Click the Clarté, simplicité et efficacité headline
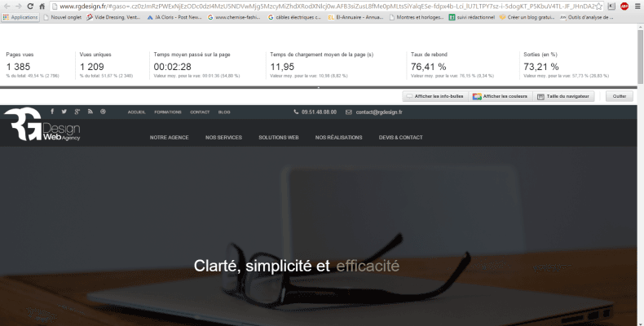Image resolution: width=644 pixels, height=326 pixels. pos(297,266)
